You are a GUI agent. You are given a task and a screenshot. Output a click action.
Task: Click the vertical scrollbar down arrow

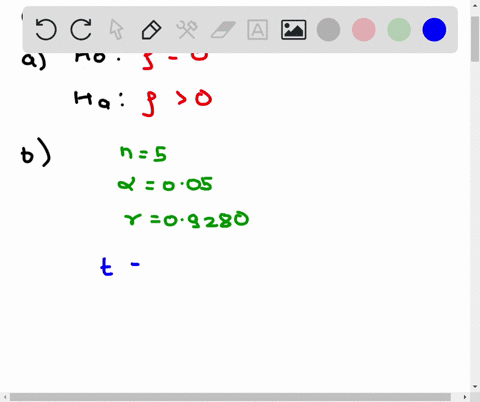tap(475, 387)
